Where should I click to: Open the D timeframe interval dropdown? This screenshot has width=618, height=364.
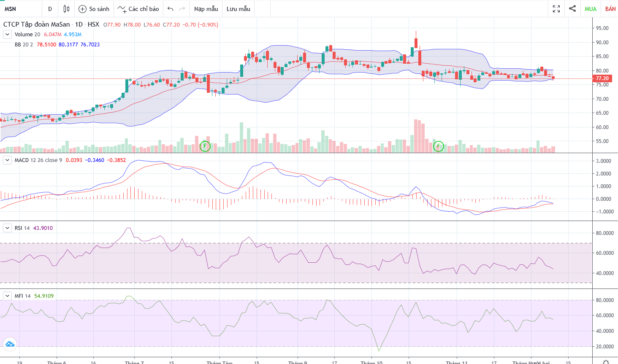(x=50, y=9)
